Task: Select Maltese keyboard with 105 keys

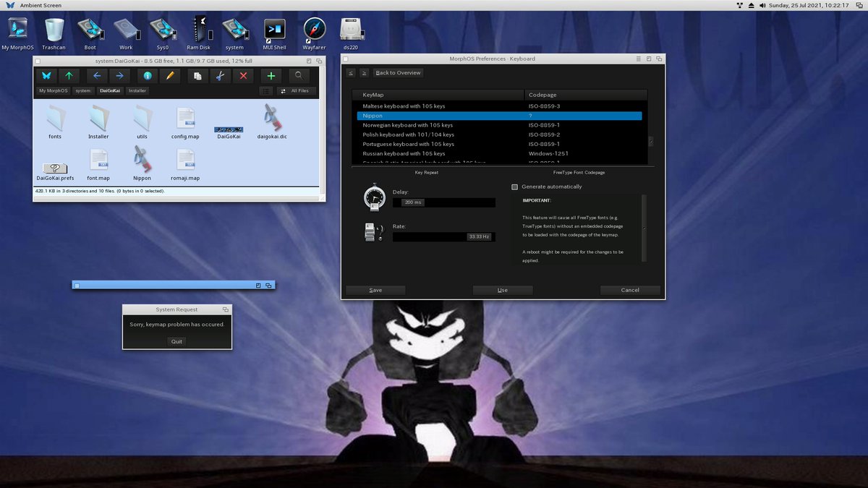Action: pos(499,106)
